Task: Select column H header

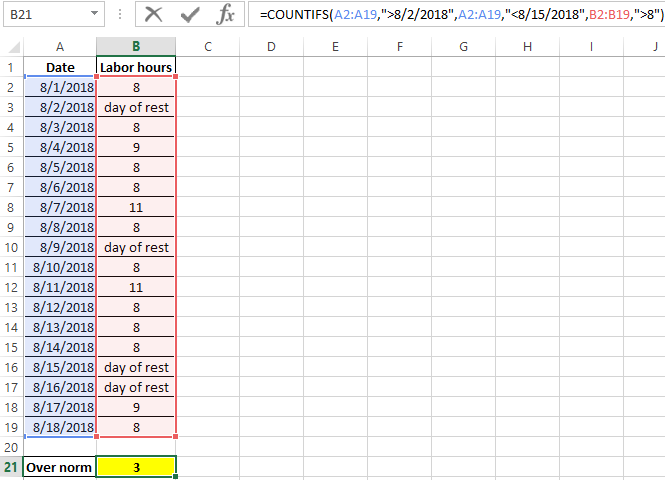Action: pyautogui.click(x=528, y=47)
